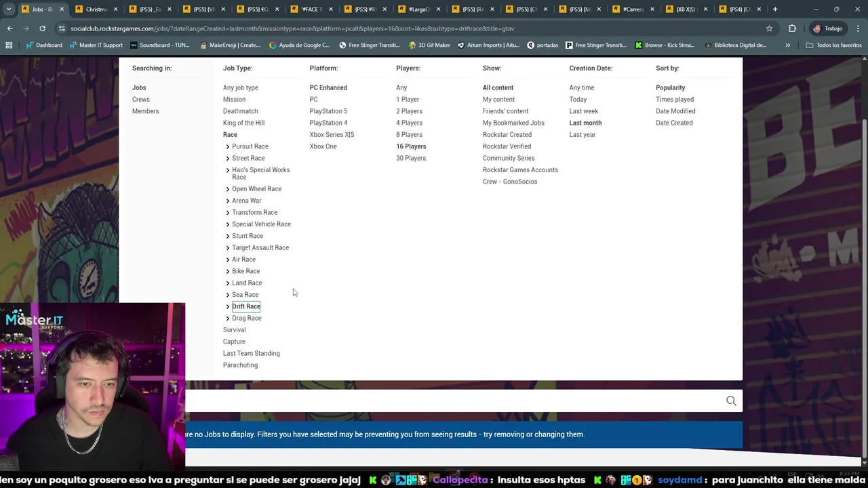Show more bookmarks chevron

point(787,45)
